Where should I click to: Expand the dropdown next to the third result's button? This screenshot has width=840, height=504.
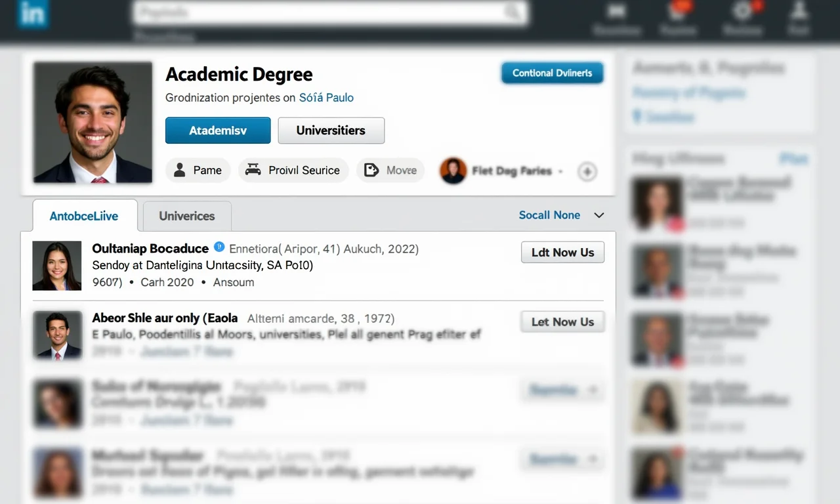click(593, 390)
